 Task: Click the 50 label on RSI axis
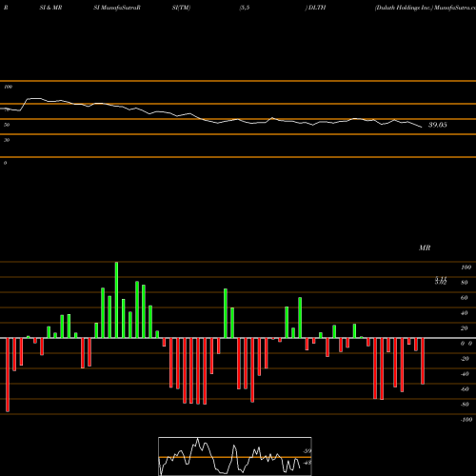[7, 125]
